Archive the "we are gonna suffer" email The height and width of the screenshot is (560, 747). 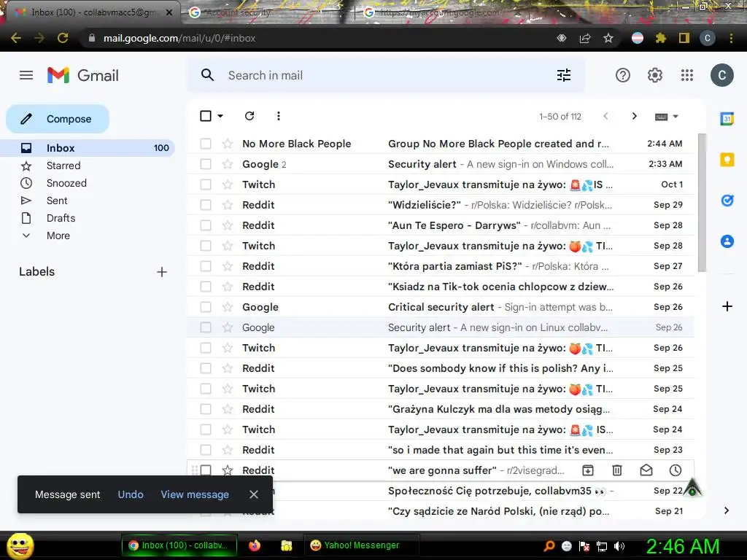tap(588, 470)
